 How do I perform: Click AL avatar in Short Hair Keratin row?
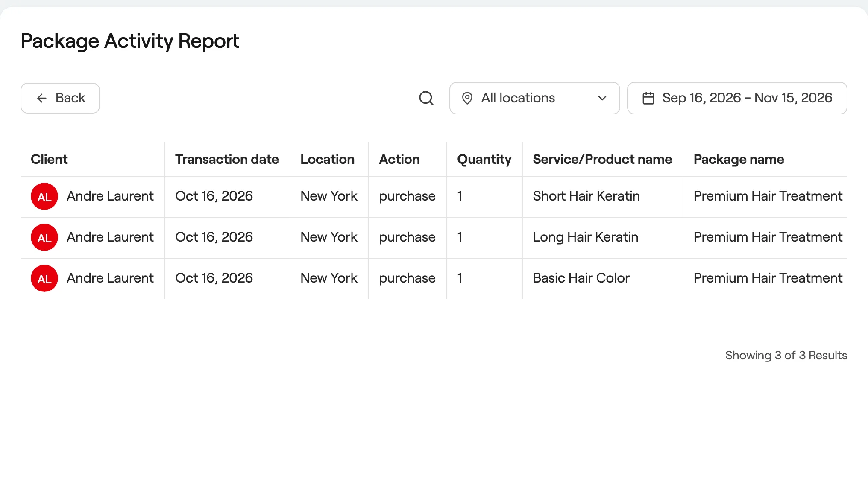tap(44, 196)
